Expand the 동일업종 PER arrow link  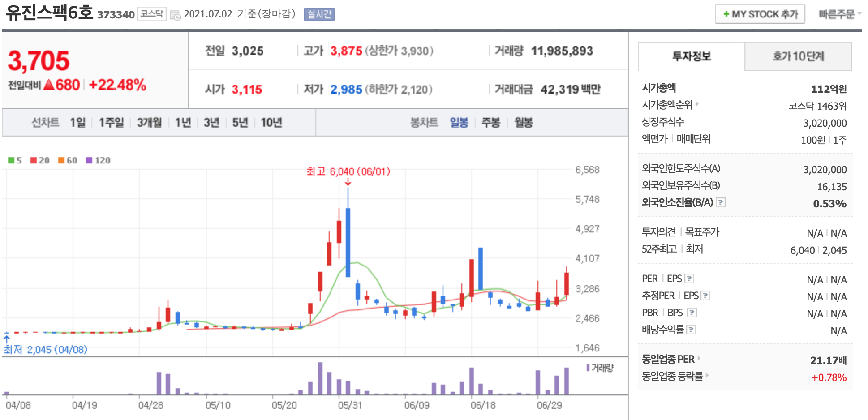[671, 359]
